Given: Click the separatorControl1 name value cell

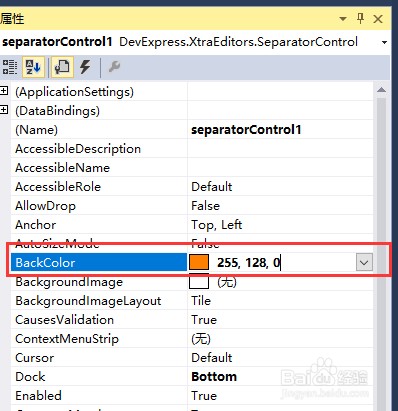Looking at the screenshot, I should (x=246, y=130).
